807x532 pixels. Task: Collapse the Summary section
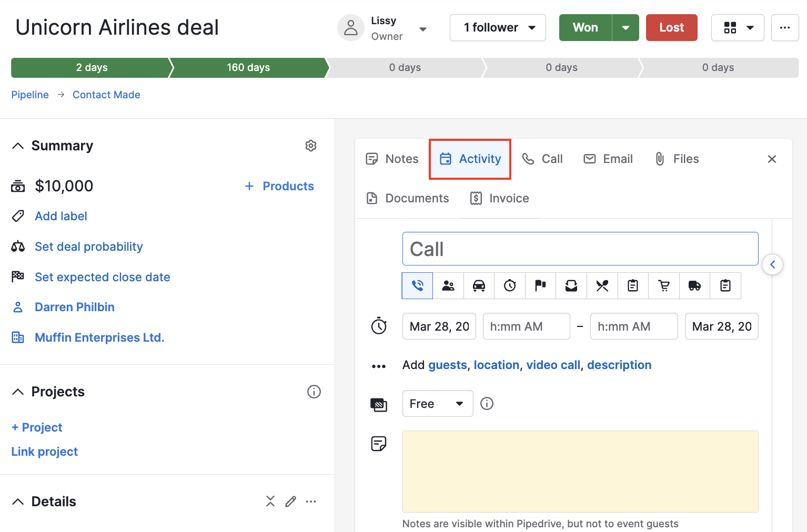coord(18,146)
